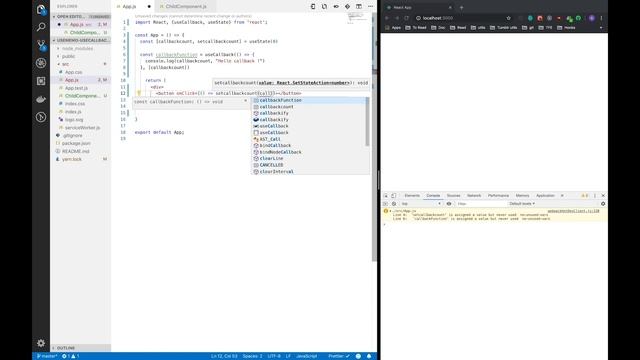
Task: Open the Docker view in activity bar
Action: point(41,99)
